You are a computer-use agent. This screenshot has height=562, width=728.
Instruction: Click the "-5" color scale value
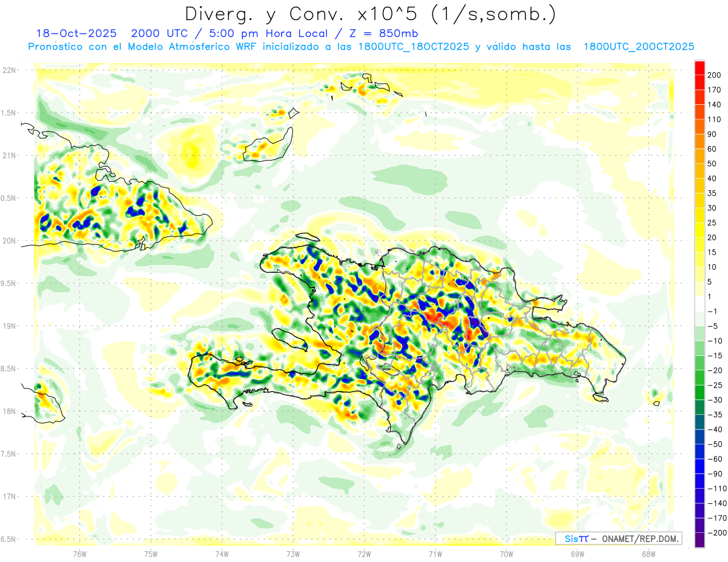713,326
